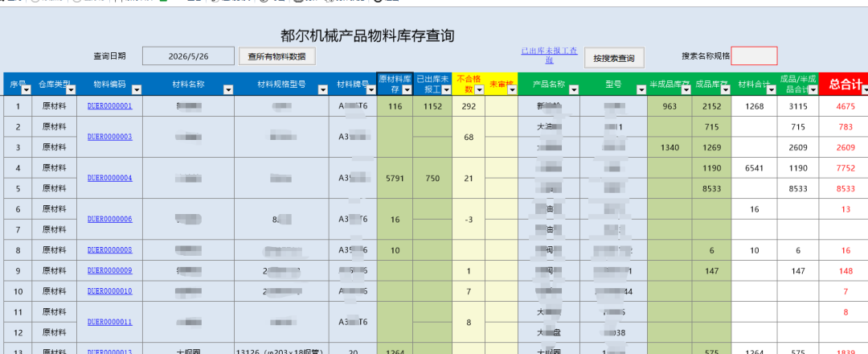This screenshot has height=354, width=868.
Task: Select the 不合格数 cell with 68
Action: coord(469,137)
